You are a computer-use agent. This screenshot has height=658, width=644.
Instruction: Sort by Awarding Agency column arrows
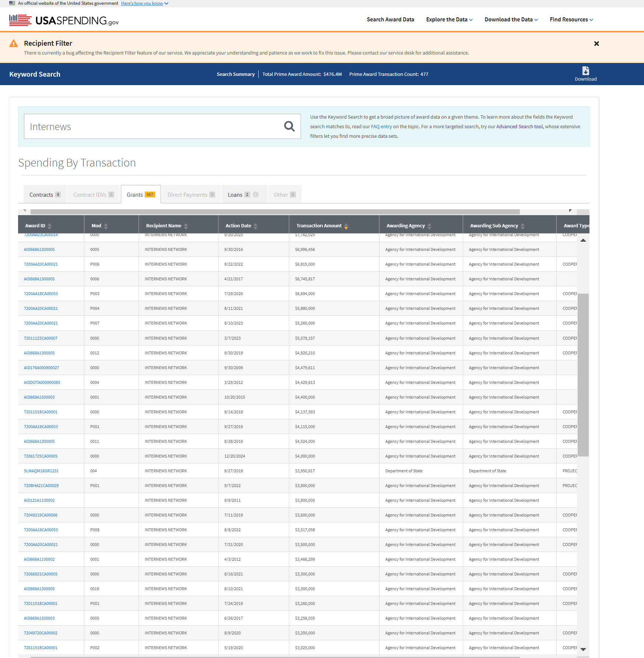(430, 226)
